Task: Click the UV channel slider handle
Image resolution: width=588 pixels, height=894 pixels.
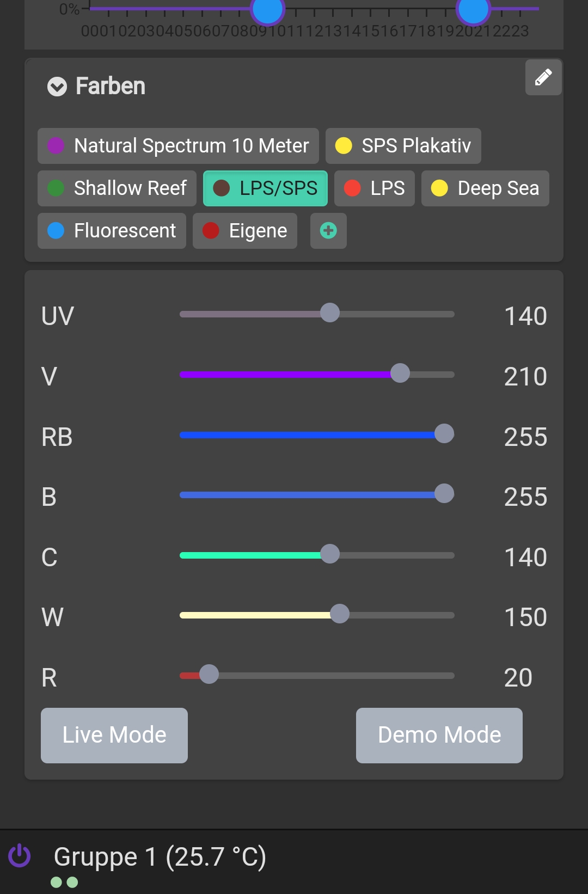Action: coord(330,313)
